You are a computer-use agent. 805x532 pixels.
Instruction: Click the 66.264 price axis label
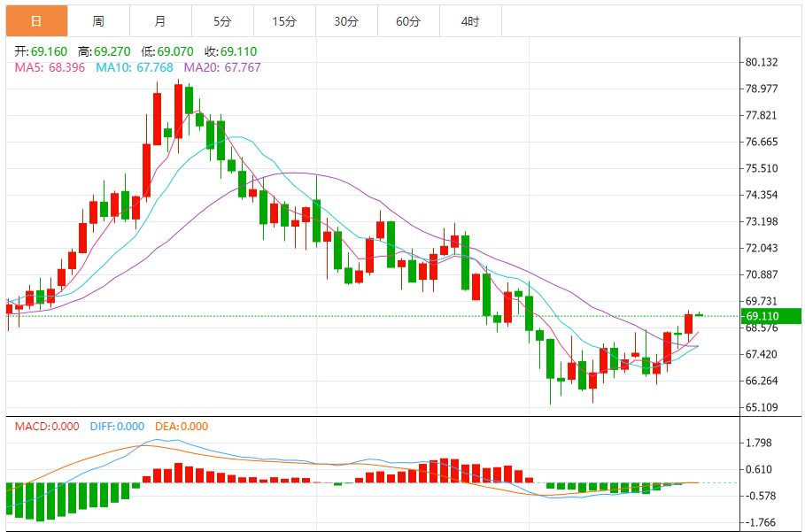tap(762, 381)
